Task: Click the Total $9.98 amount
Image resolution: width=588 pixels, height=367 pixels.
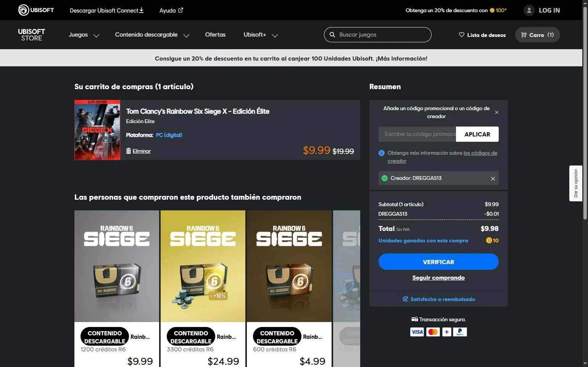Action: point(490,229)
